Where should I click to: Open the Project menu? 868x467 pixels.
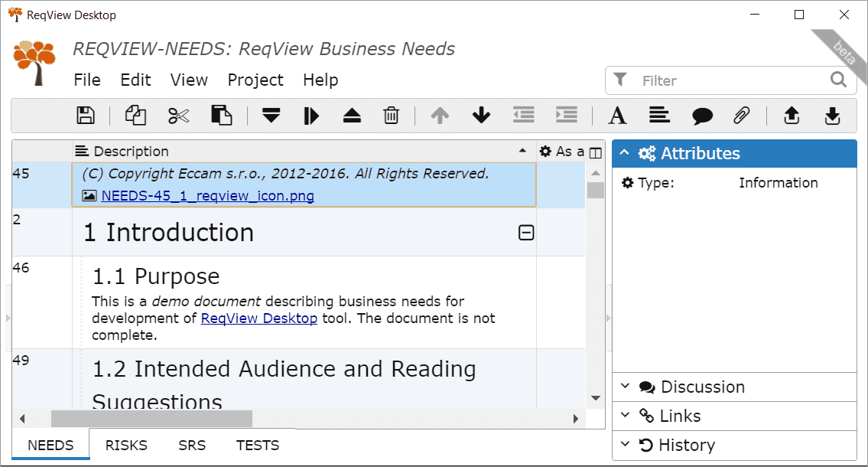tap(255, 80)
